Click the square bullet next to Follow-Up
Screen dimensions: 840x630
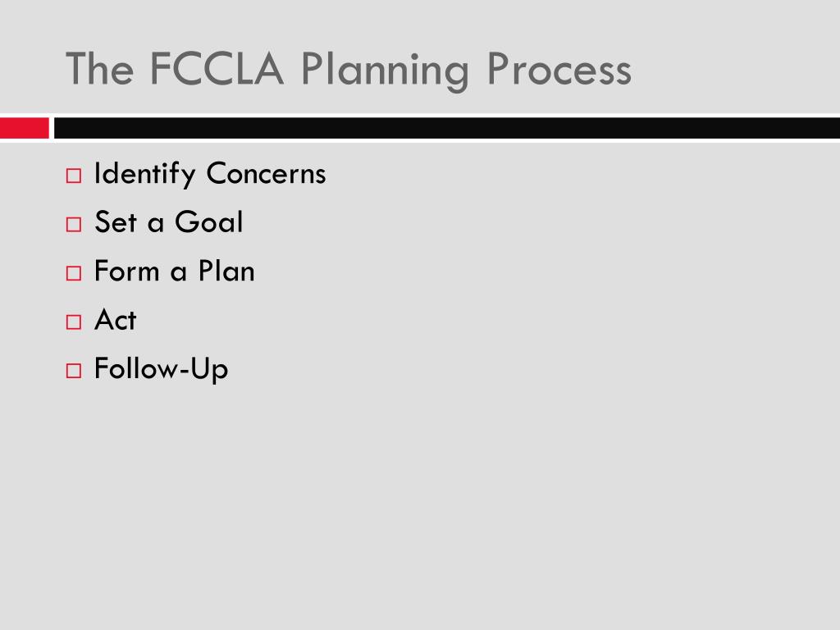[x=74, y=371]
